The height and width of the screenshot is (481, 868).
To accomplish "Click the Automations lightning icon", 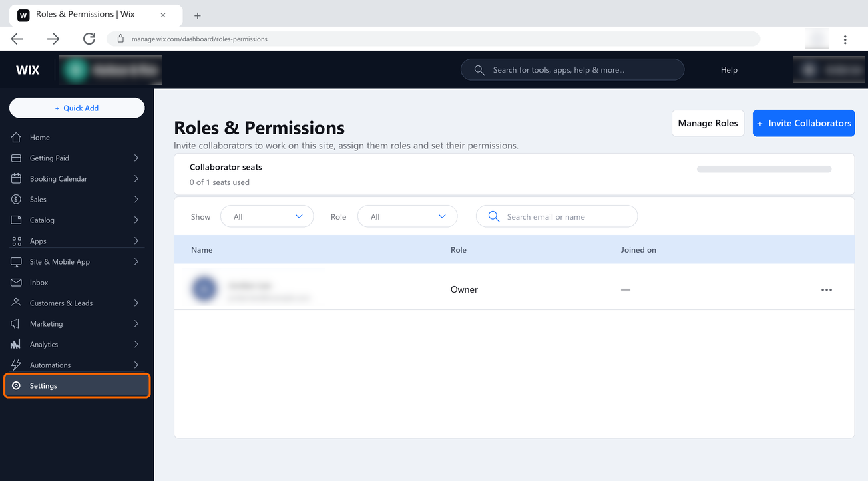I will 17,365.
